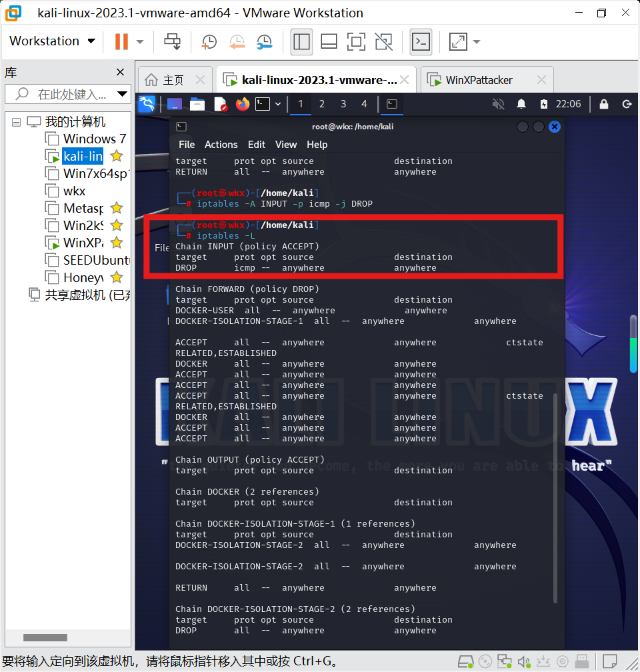Select the wkx virtual machine
640x672 pixels.
pos(65,191)
